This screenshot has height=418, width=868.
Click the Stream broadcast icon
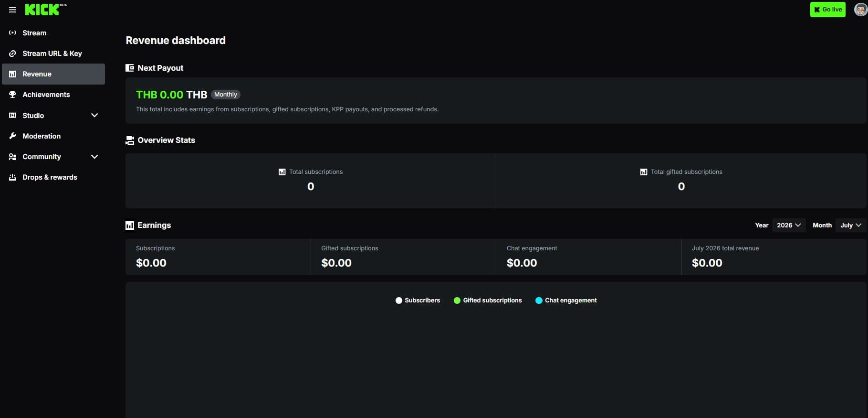point(12,33)
